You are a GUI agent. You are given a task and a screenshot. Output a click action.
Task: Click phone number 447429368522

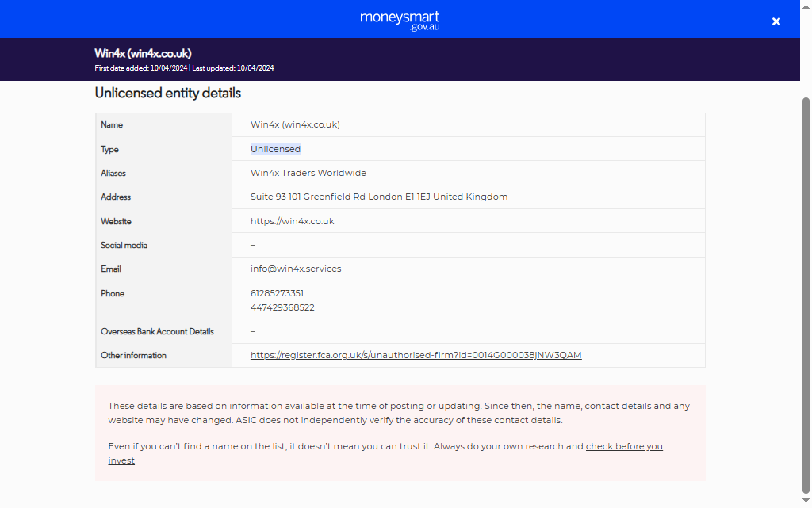[x=282, y=307]
